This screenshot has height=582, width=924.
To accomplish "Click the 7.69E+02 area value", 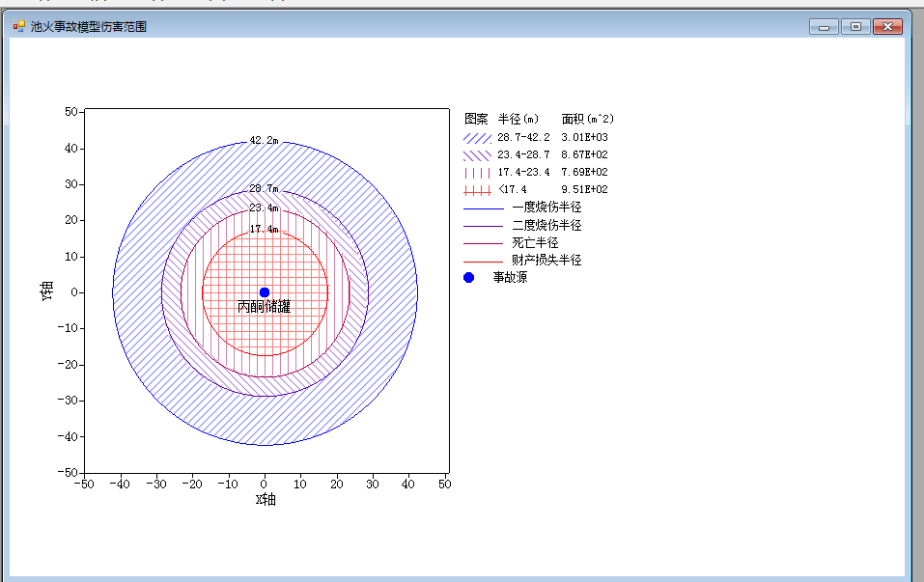I will (x=584, y=172).
